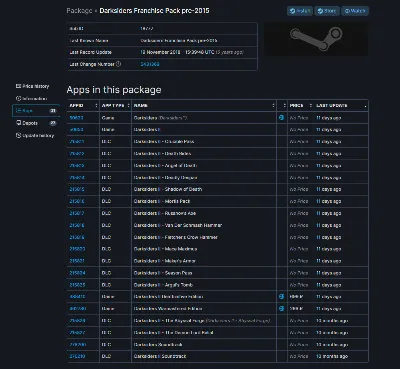The height and width of the screenshot is (369, 400).
Task: Open the Depots sidebar tab
Action: [36, 123]
